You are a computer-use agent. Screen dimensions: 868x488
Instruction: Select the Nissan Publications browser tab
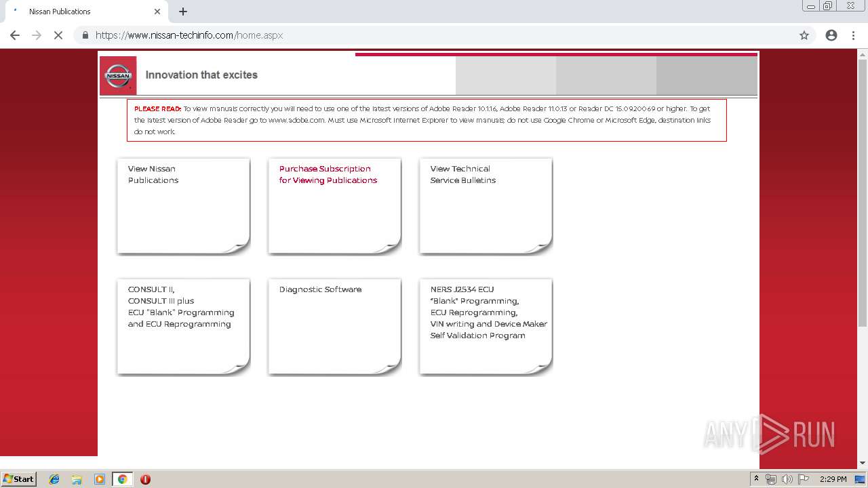click(x=85, y=12)
